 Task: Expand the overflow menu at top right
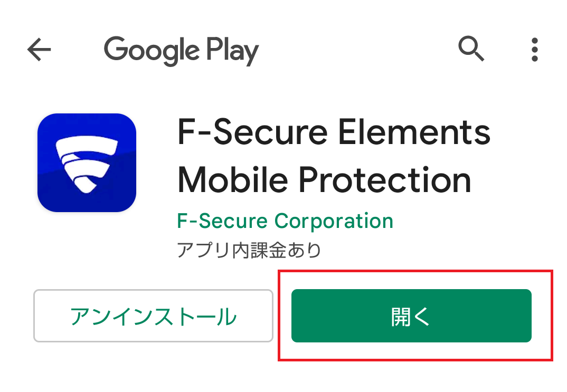(x=534, y=50)
